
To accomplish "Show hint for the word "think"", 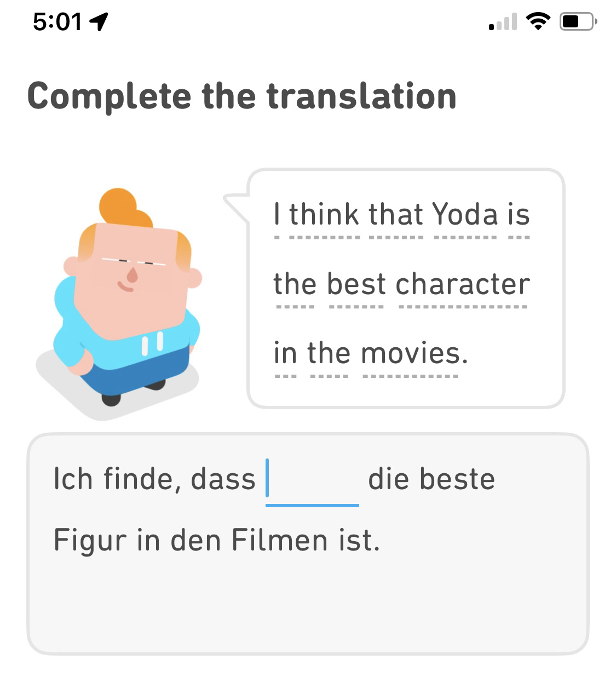I will coord(324,214).
